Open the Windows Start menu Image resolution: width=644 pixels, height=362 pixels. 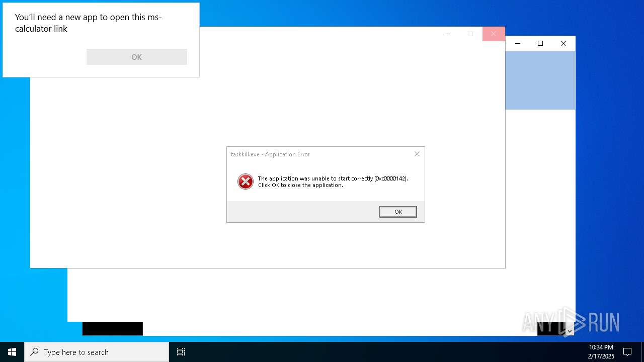(12, 352)
